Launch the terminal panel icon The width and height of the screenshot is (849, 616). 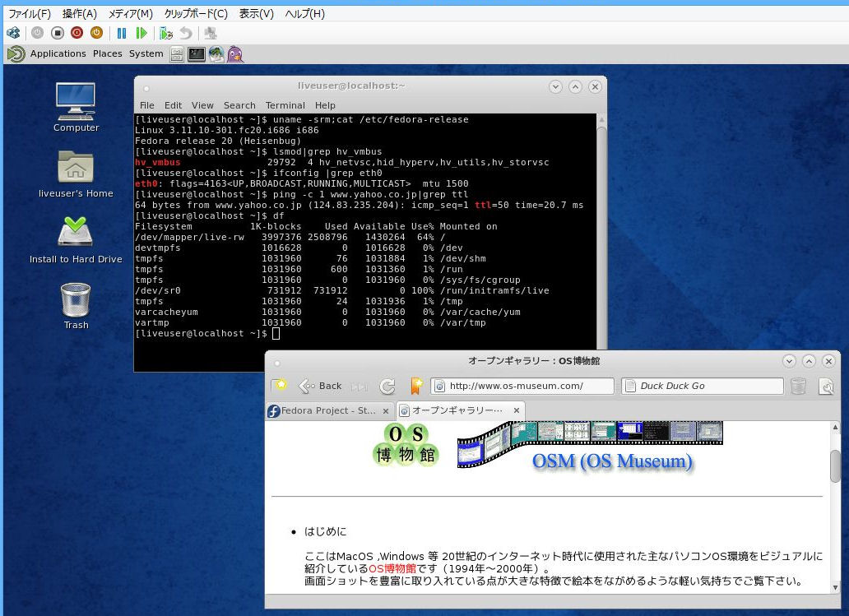[x=196, y=54]
